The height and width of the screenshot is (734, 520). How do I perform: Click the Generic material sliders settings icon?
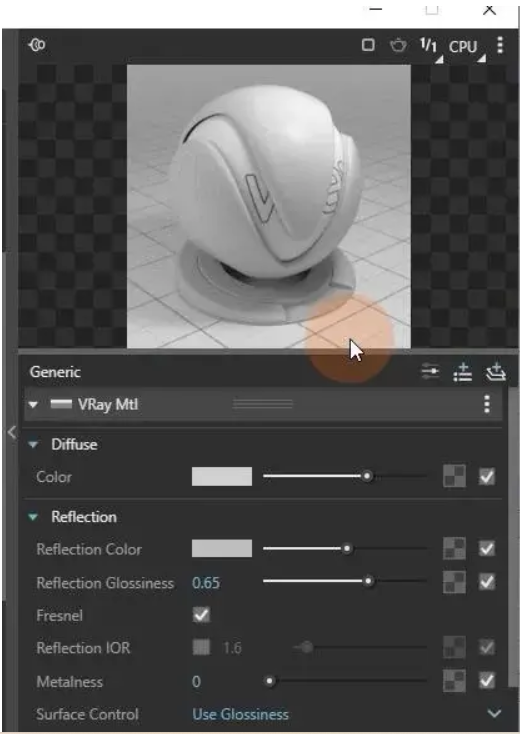pyautogui.click(x=430, y=372)
